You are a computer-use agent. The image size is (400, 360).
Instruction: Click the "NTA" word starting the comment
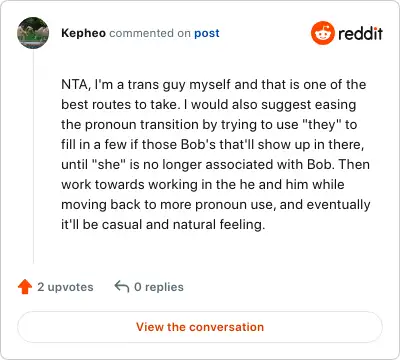tap(74, 85)
